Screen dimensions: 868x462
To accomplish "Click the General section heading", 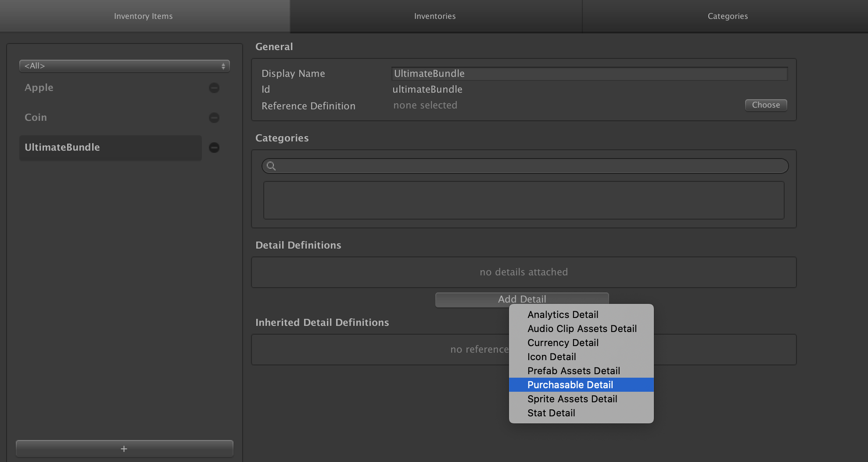I will click(274, 47).
